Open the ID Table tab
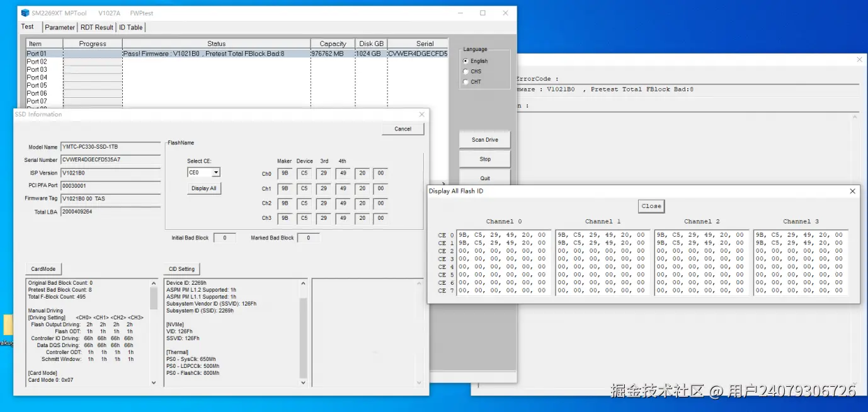The image size is (868, 412). [x=131, y=27]
